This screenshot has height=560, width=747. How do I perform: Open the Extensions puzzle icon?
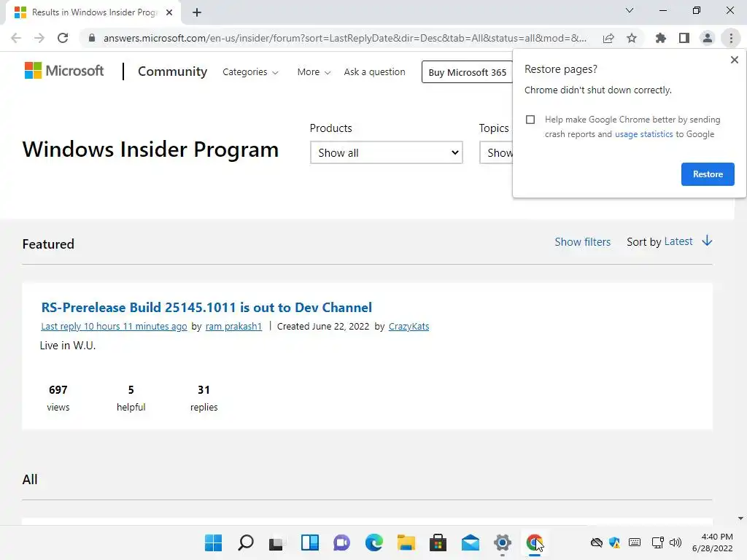click(661, 38)
